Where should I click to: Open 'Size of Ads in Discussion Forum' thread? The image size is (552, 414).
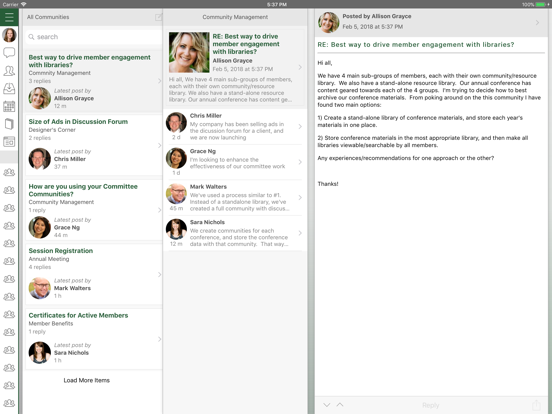tap(94, 145)
